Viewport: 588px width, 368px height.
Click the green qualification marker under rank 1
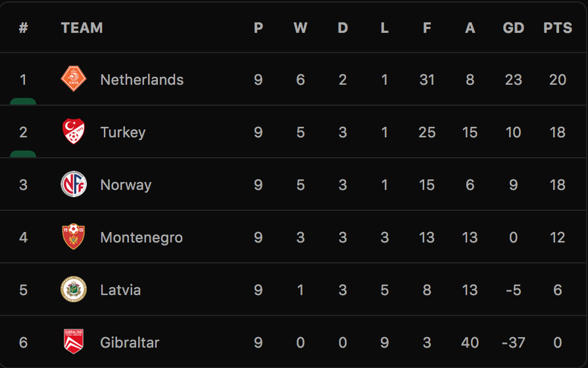(23, 101)
